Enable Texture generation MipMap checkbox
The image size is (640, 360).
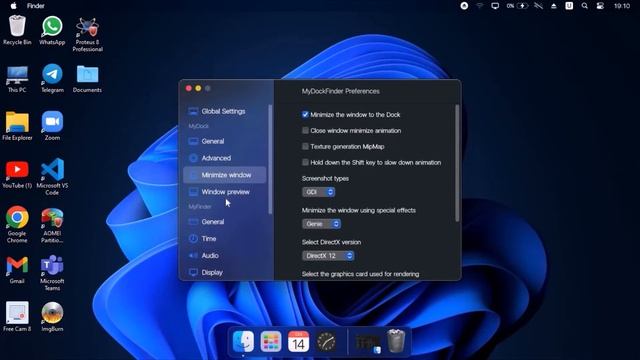coord(305,147)
